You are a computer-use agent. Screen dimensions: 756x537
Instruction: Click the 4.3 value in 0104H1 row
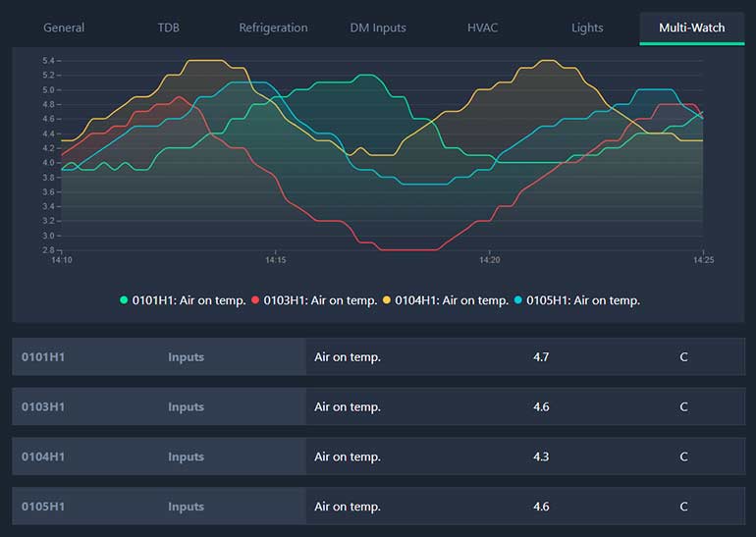pos(541,457)
